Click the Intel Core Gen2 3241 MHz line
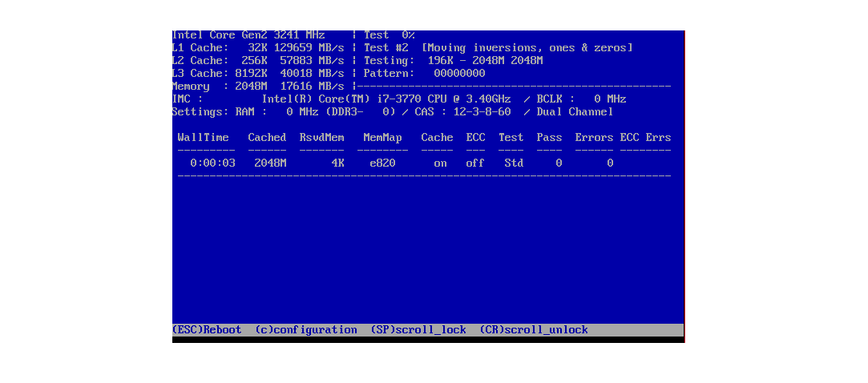868x383 pixels. (248, 35)
